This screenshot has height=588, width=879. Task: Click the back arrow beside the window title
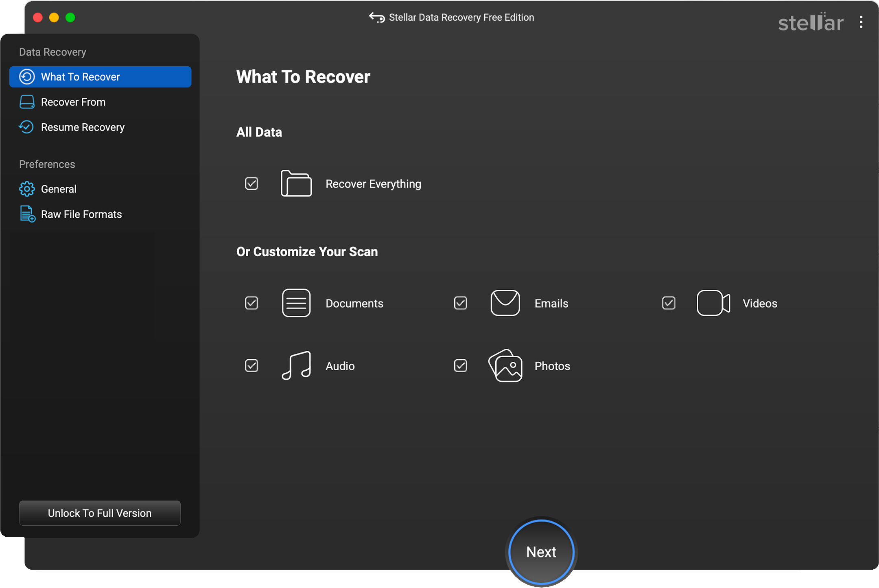[376, 17]
